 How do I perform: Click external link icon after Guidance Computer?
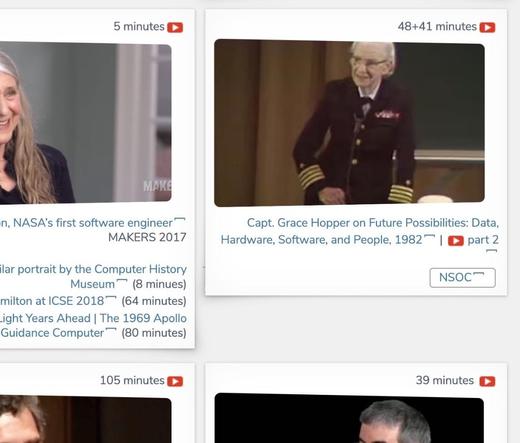click(111, 330)
